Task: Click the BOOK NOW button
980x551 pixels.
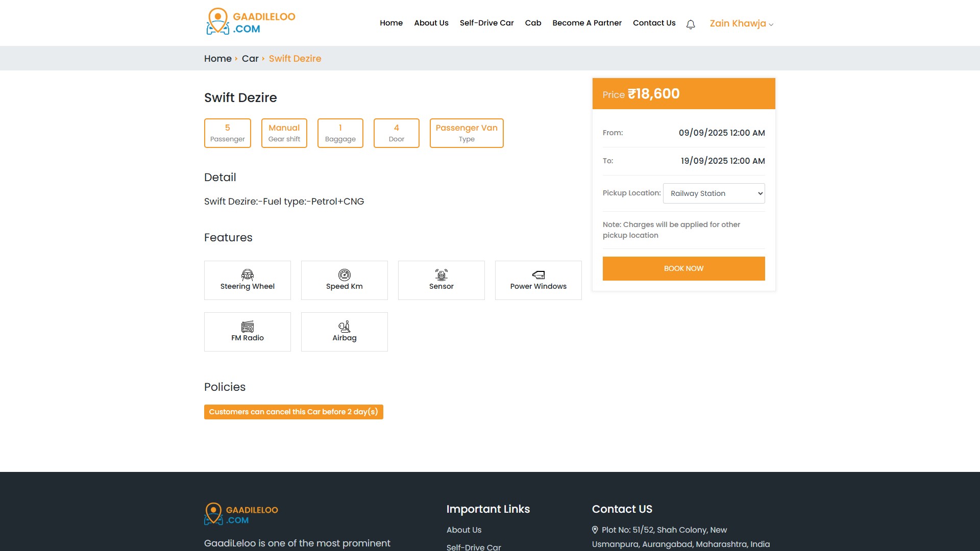Action: pos(683,268)
